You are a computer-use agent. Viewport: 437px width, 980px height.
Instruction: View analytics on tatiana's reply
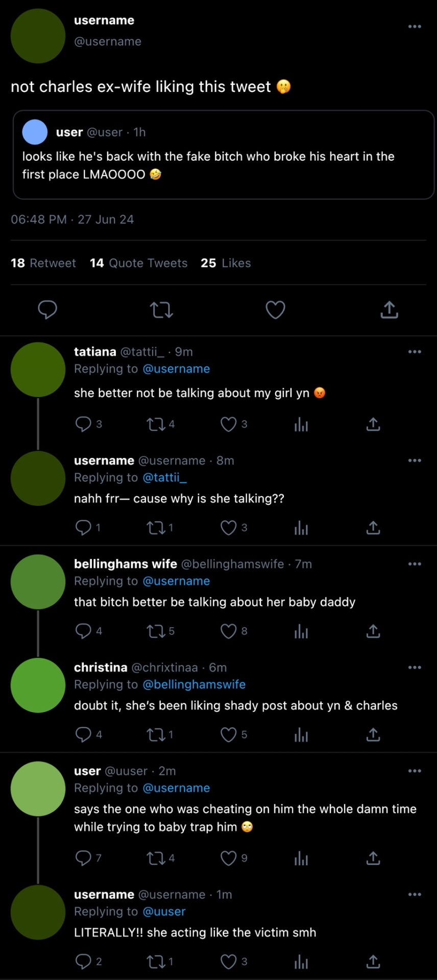(x=301, y=424)
